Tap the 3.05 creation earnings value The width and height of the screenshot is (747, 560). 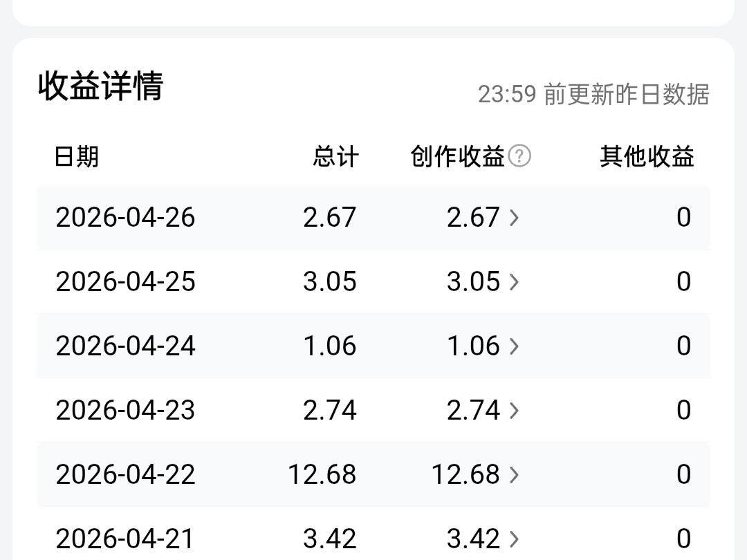click(x=473, y=281)
